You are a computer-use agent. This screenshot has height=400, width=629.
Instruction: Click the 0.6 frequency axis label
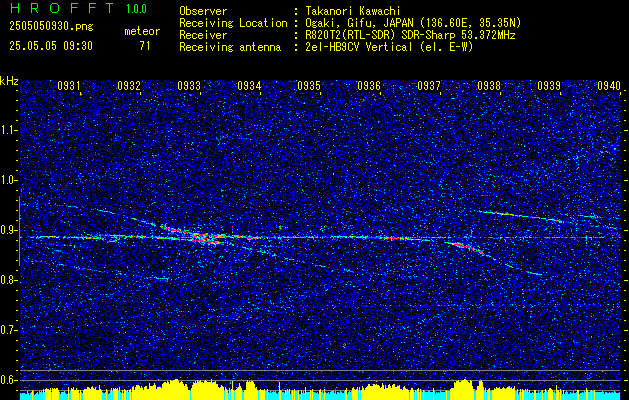tap(9, 380)
